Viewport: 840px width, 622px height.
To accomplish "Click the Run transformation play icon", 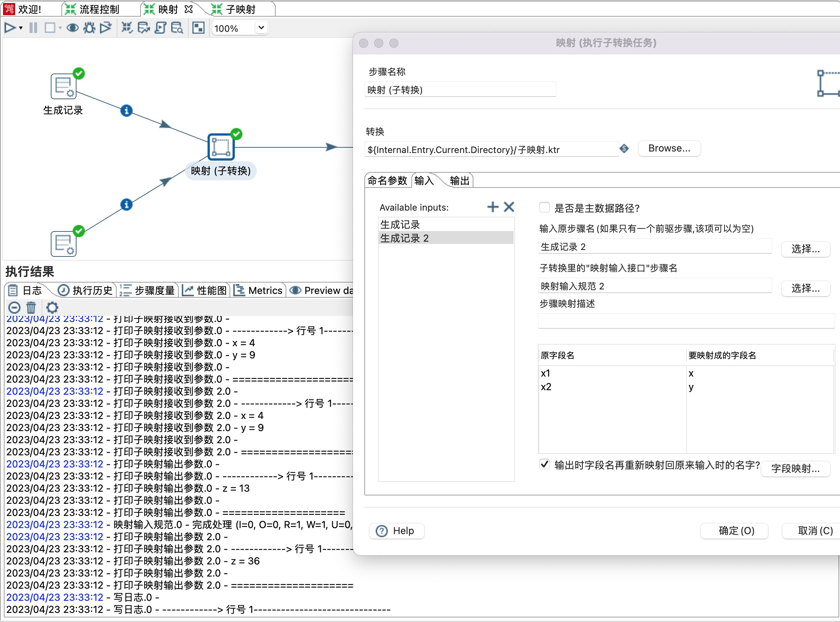I will [x=10, y=28].
